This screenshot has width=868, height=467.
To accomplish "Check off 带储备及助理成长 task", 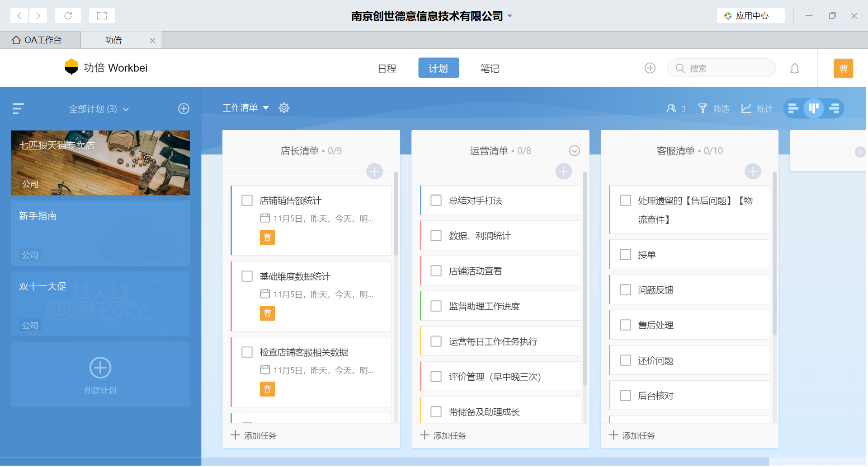I will 436,412.
